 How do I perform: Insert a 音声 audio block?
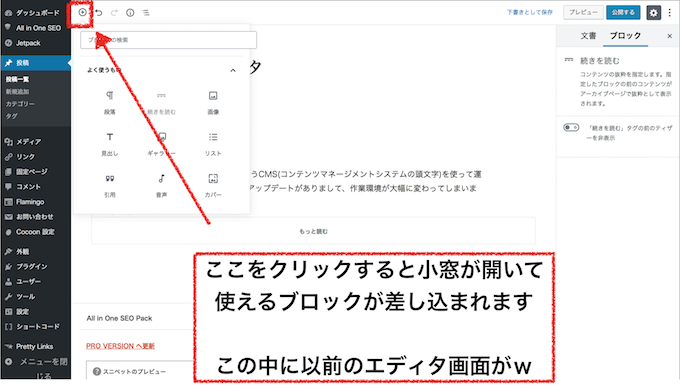tap(161, 186)
